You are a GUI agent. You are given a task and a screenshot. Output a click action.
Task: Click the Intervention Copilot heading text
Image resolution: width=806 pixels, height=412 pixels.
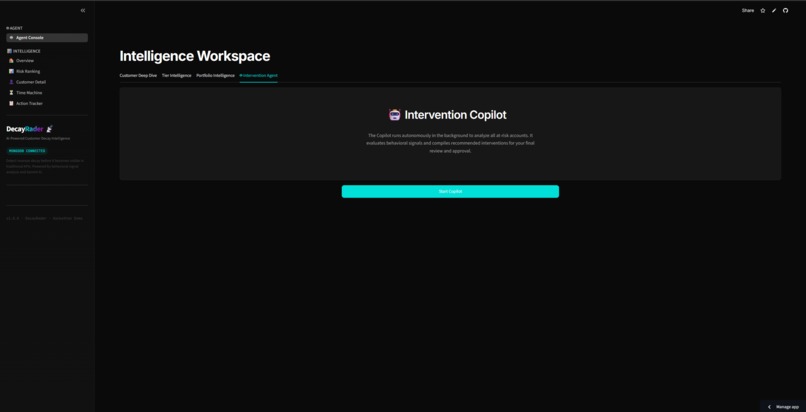(455, 115)
